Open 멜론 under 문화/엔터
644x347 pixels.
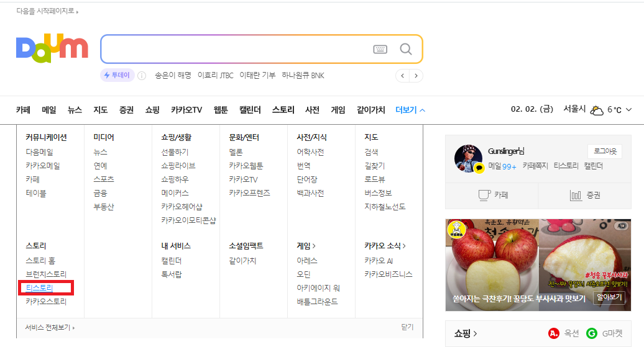236,152
